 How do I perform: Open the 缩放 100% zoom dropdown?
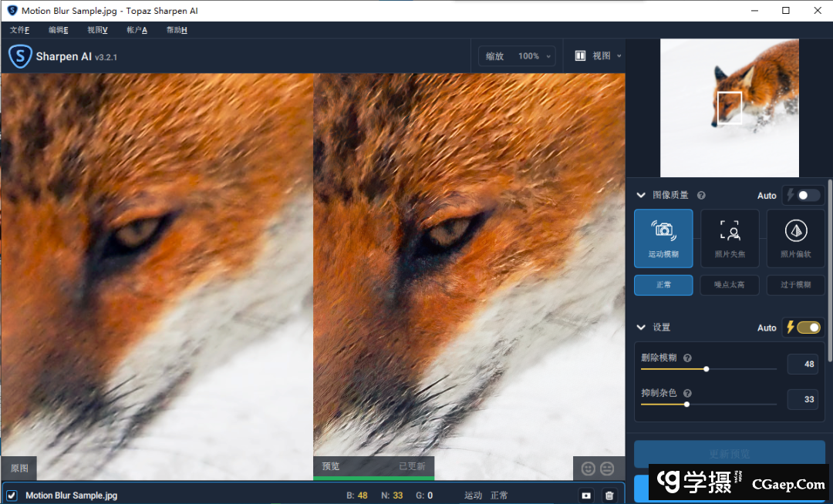(x=517, y=56)
